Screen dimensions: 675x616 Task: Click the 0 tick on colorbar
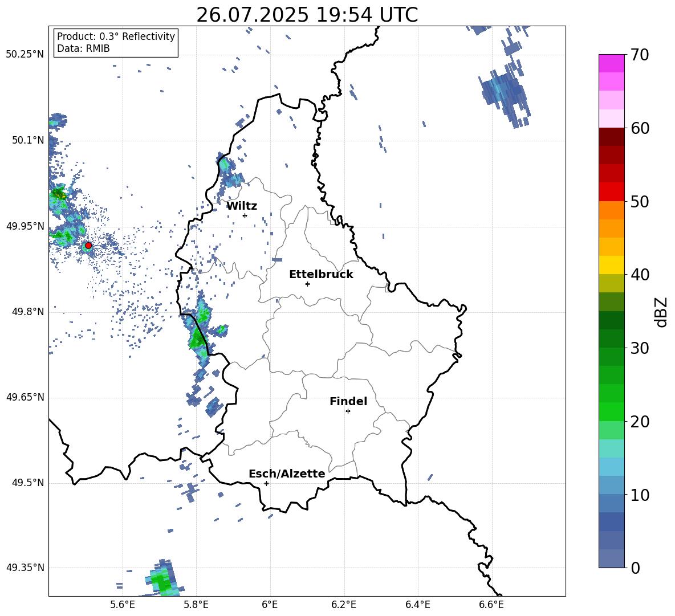pos(635,568)
